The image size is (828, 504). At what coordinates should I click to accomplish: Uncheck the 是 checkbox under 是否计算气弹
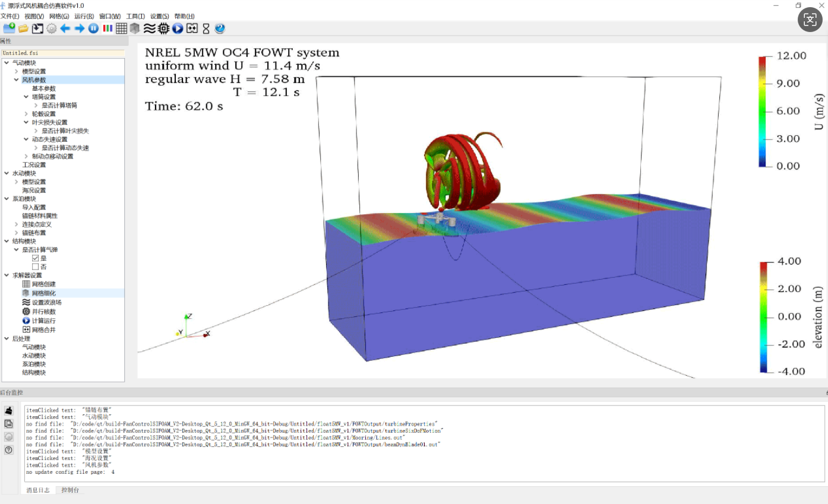36,258
